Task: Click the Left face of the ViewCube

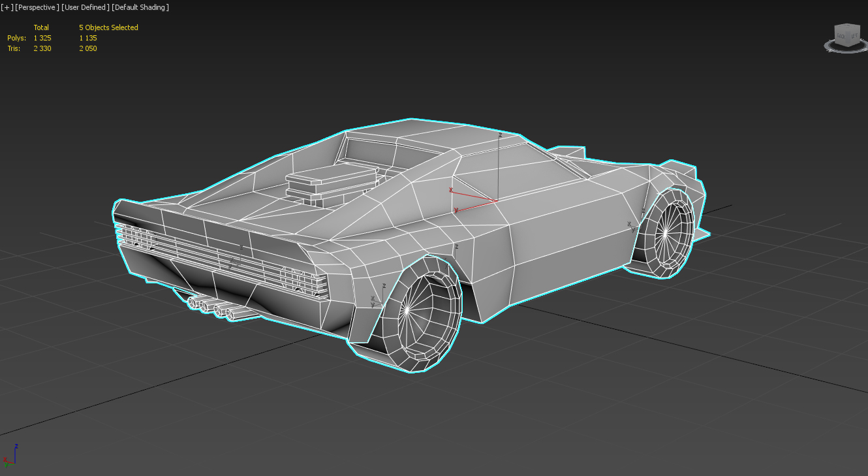Action: 854,36
